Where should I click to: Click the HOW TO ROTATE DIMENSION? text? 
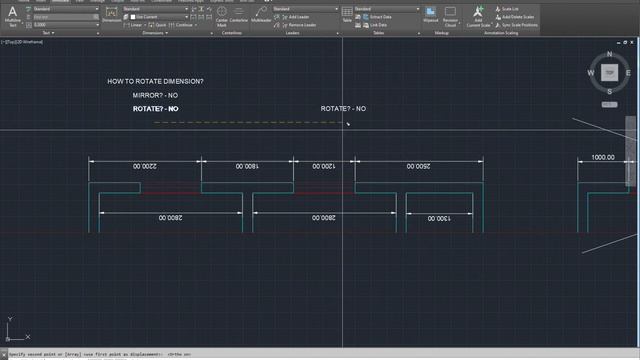(x=155, y=82)
